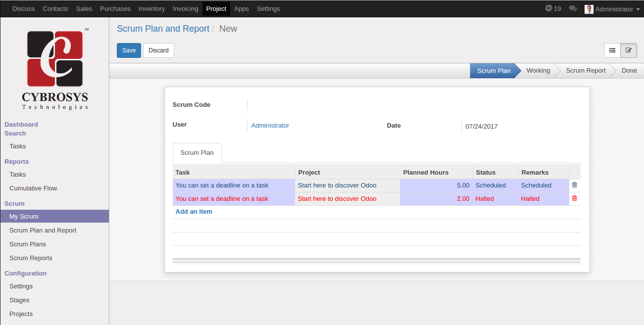Open Cumulative Flow report in sidebar
This screenshot has width=644, height=325.
pos(33,188)
